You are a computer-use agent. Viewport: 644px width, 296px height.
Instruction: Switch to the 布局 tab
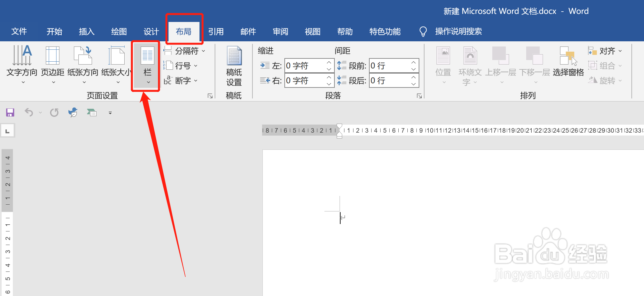(184, 32)
